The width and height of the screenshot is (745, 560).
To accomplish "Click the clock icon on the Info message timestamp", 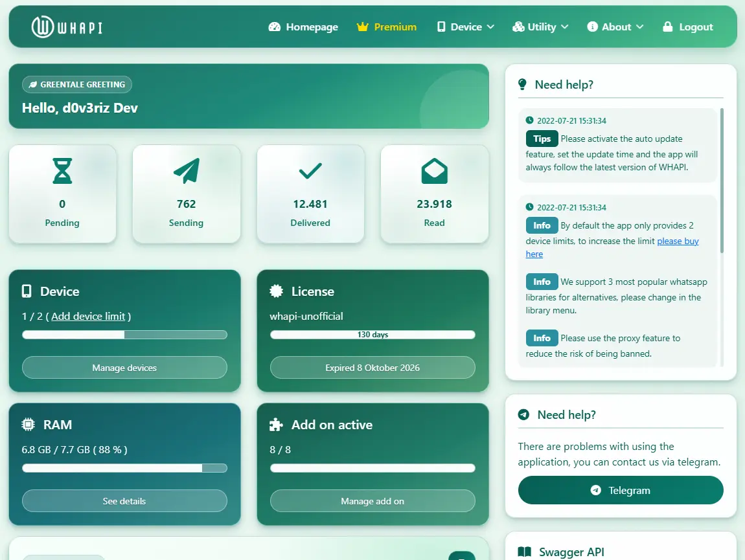I will point(529,207).
